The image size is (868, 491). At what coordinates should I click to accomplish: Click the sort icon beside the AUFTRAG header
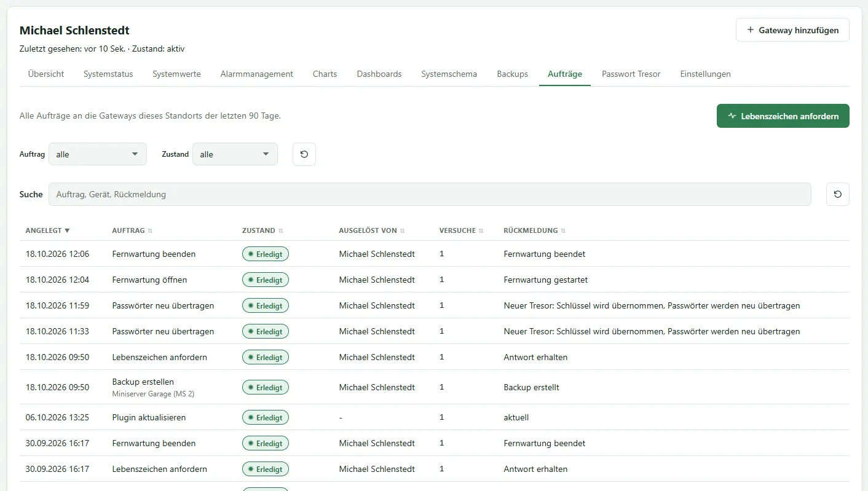(150, 230)
